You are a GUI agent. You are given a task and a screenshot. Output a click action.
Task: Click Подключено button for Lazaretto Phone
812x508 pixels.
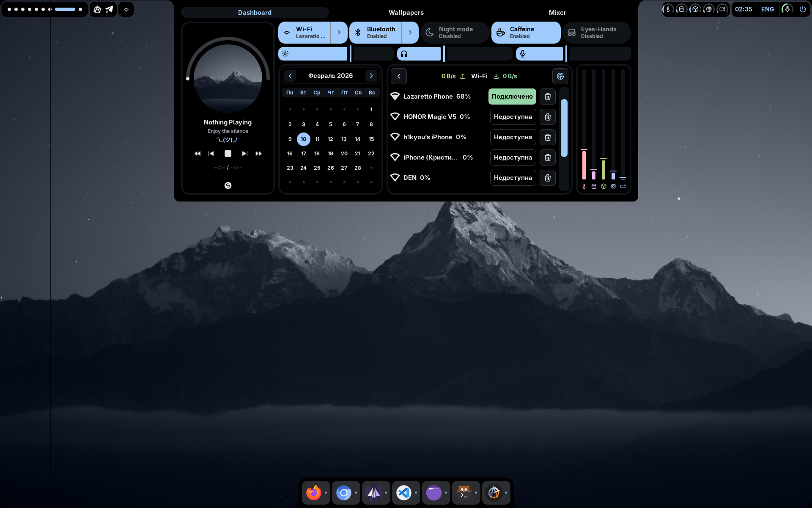(x=512, y=97)
